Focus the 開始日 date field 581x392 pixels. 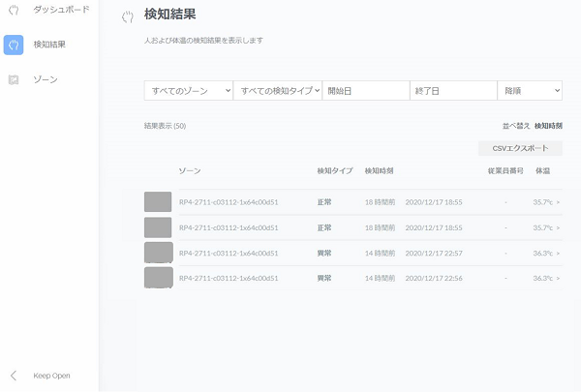(366, 91)
